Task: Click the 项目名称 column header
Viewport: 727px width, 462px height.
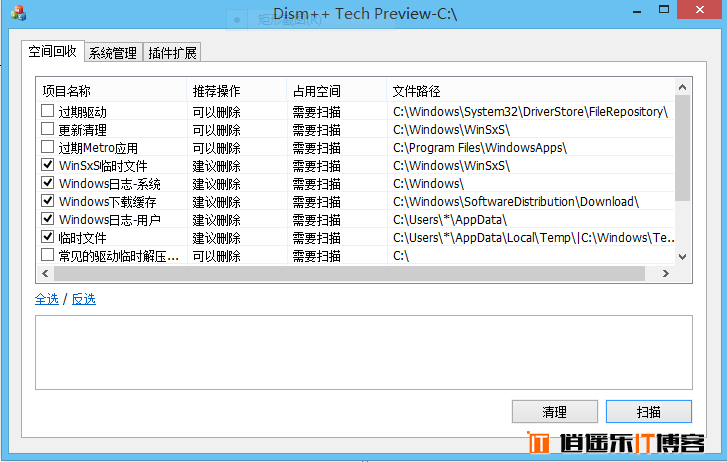Action: [112, 90]
